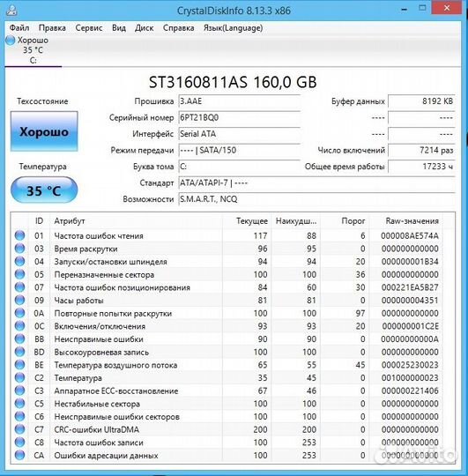The height and width of the screenshot is (476, 468).
Task: Click status circle icon of attribute CA
Action: (x=19, y=455)
